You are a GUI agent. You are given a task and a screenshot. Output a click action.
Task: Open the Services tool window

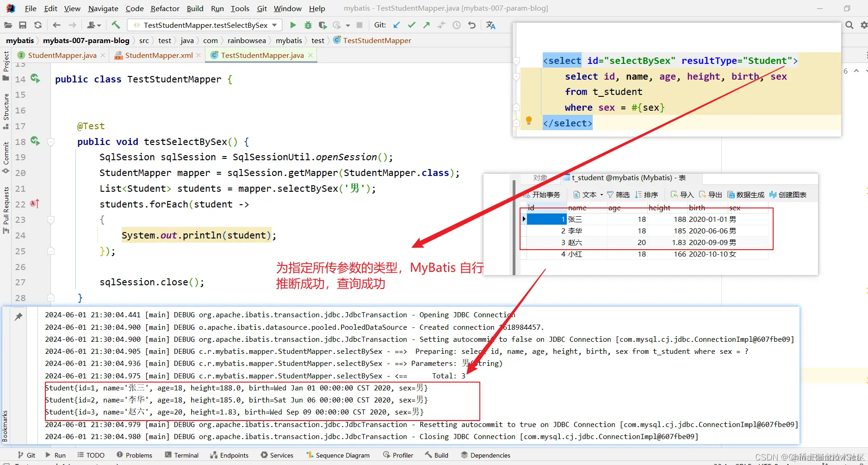[x=277, y=455]
